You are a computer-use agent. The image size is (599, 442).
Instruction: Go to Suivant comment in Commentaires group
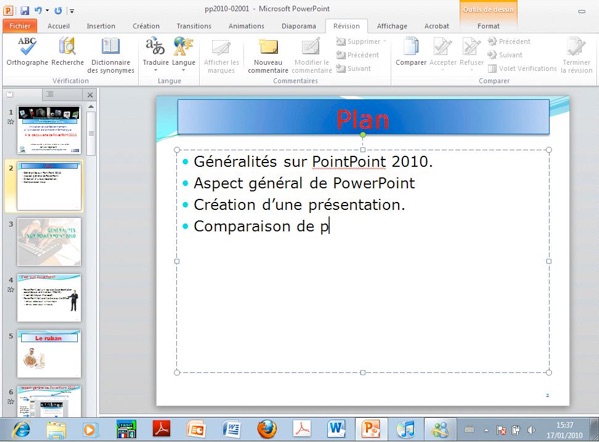pos(354,69)
